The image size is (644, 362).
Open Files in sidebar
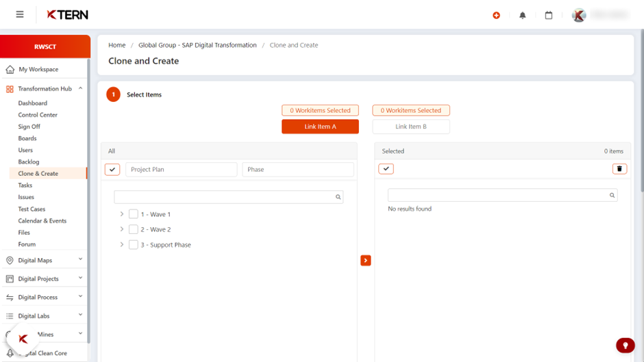24,232
